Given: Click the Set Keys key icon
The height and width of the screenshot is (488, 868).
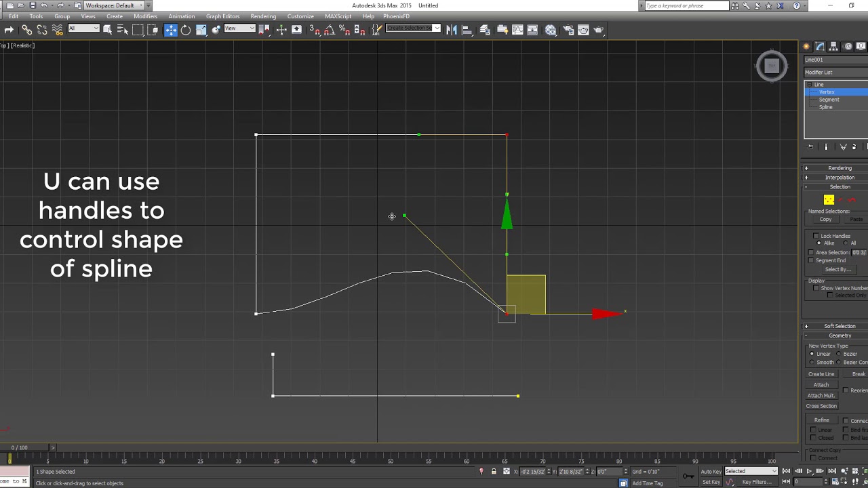Looking at the screenshot, I should [x=688, y=476].
